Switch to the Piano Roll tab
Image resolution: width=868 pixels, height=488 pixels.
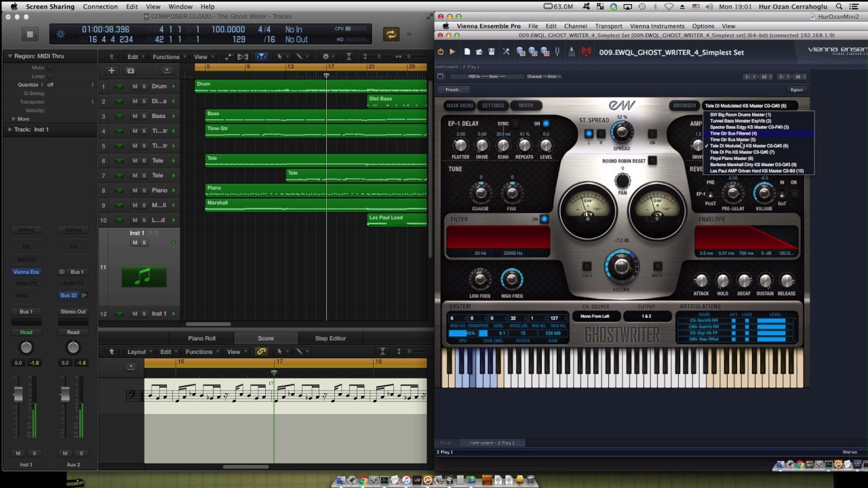[201, 338]
